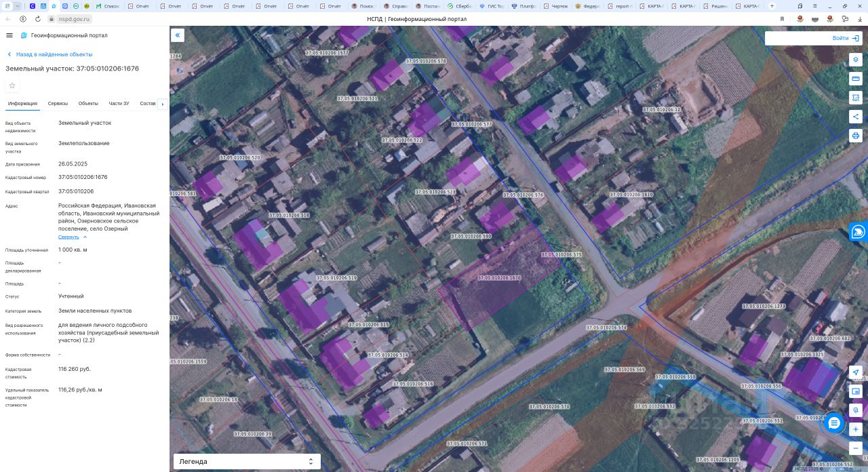Click parcel label 37:05:010206:518 on map
Viewport: 868px width, 472px height.
289,215
